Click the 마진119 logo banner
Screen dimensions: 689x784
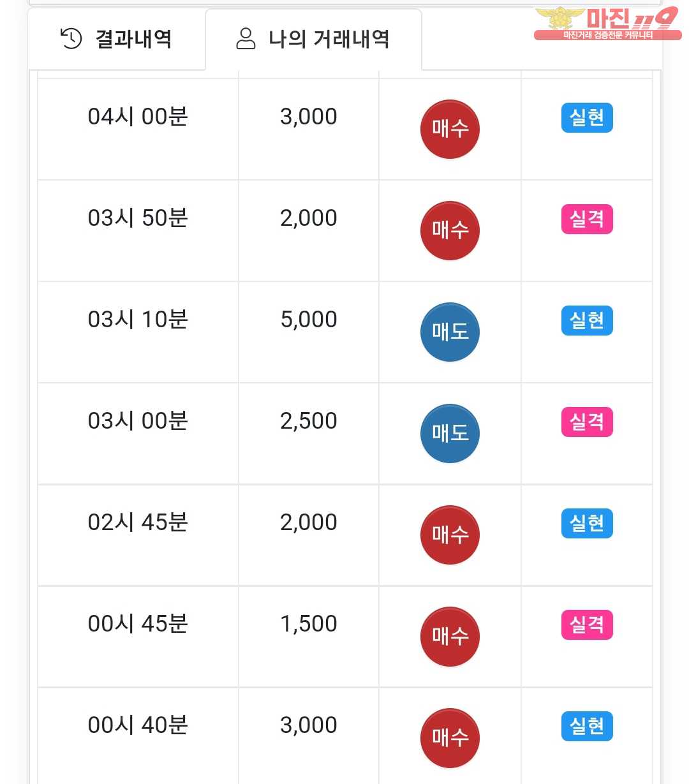tap(607, 24)
